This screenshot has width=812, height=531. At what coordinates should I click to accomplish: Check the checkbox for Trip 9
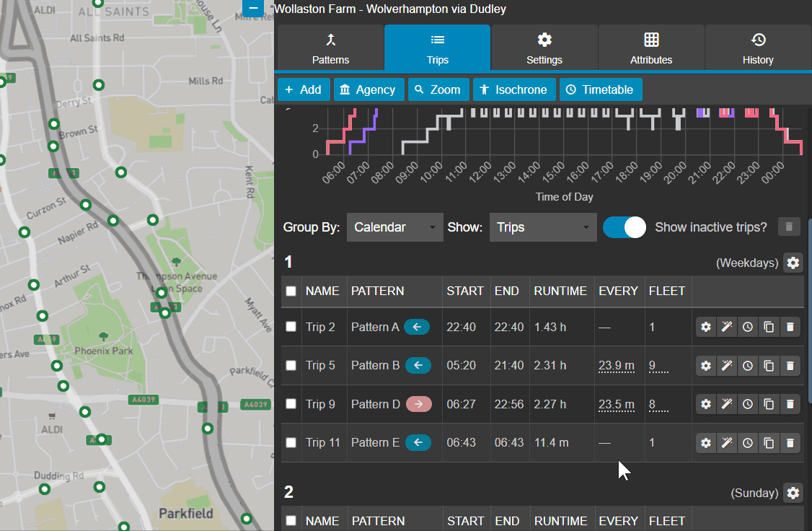point(291,404)
